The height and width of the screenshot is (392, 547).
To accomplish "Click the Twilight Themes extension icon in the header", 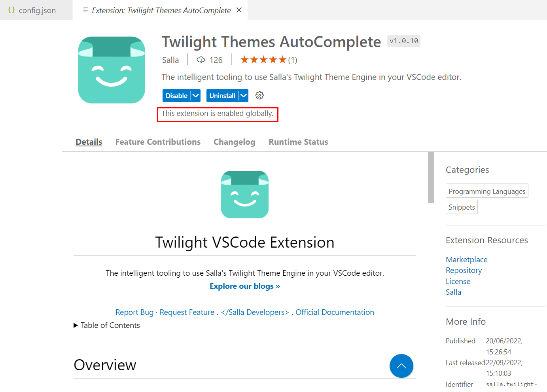I will click(x=112, y=70).
